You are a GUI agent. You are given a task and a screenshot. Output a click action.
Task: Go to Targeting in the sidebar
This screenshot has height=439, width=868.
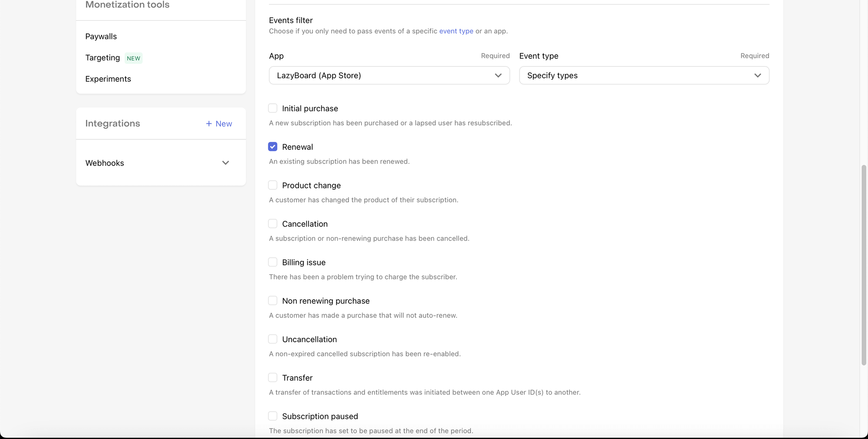point(102,58)
